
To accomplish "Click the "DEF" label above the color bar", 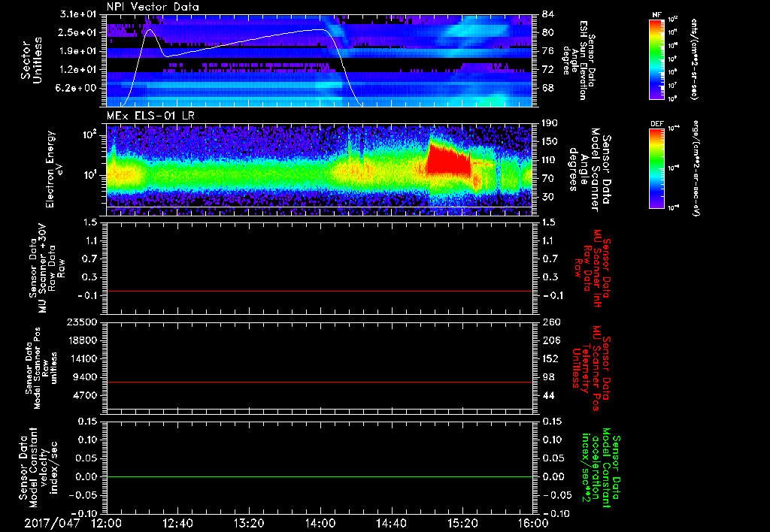I will click(x=656, y=124).
